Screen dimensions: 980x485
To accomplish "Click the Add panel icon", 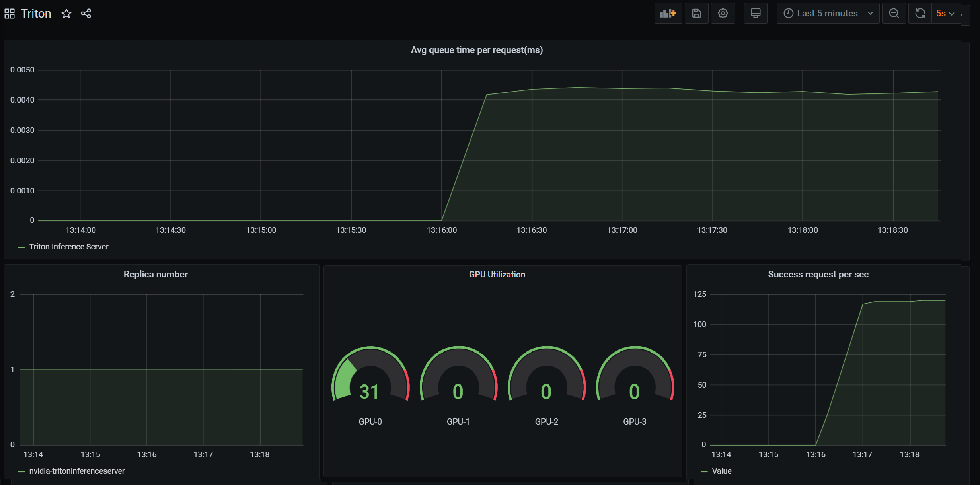I will (x=668, y=14).
